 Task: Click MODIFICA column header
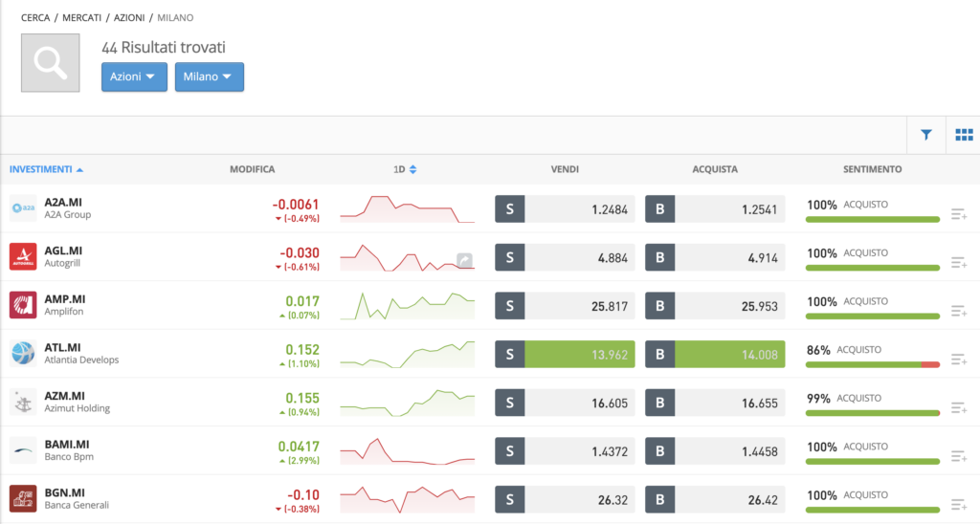(252, 169)
